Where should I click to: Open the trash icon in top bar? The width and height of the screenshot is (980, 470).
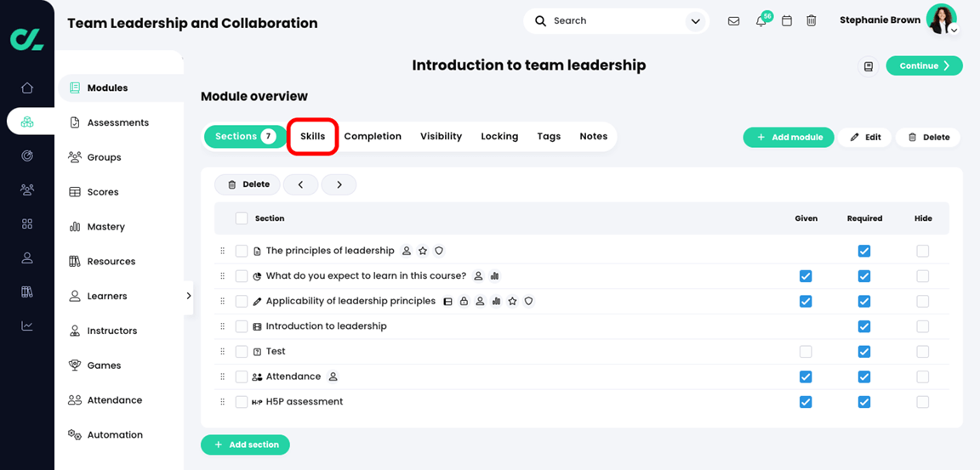[x=812, y=20]
